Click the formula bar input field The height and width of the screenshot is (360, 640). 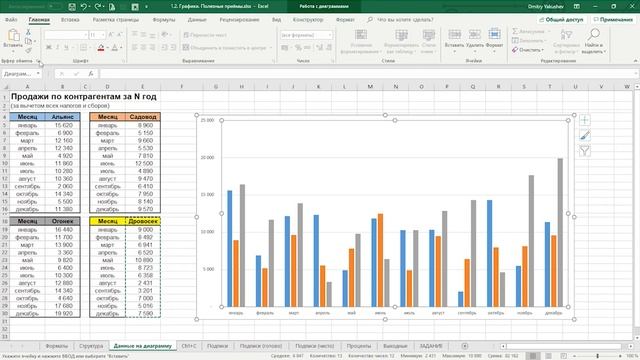(x=367, y=74)
